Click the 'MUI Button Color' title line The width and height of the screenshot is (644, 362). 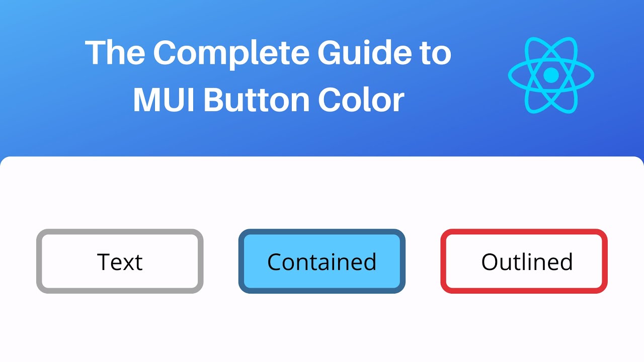pos(268,99)
